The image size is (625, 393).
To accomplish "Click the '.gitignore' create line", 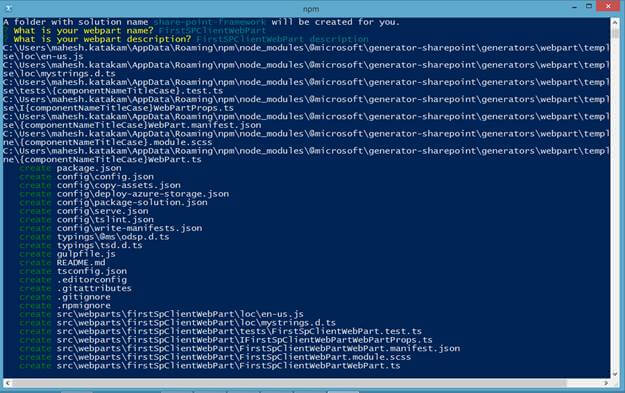I will tap(65, 297).
